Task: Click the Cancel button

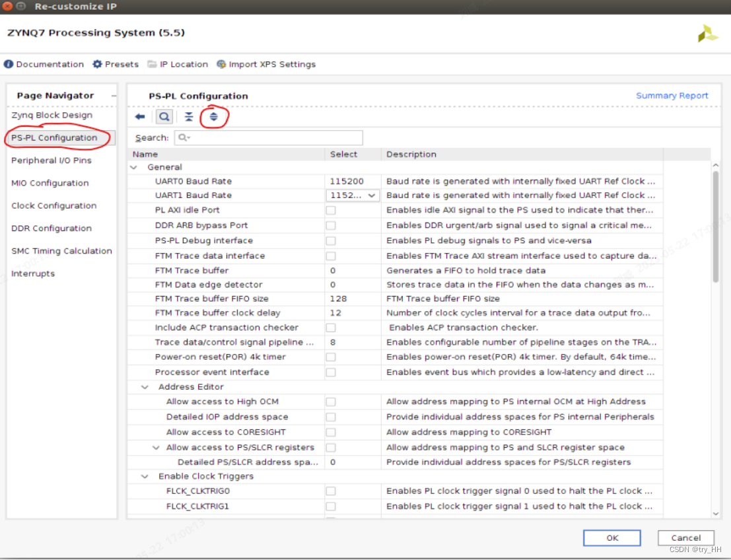Action: 686,538
